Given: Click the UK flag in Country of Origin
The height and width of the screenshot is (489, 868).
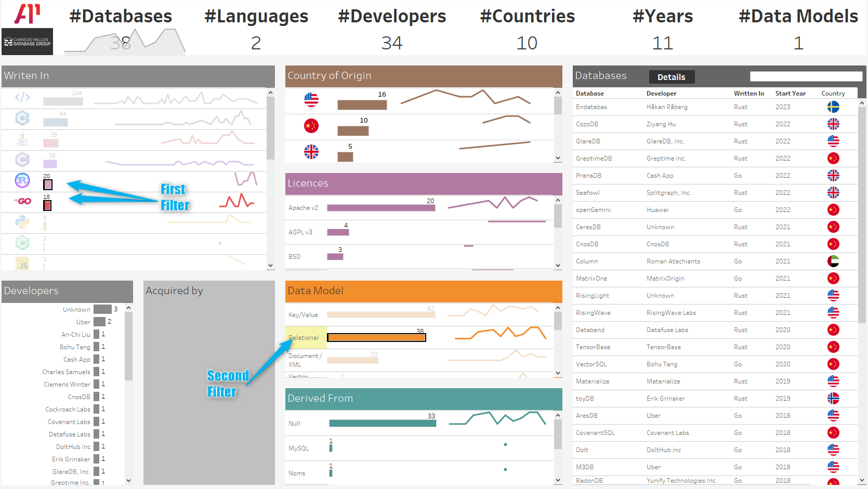Looking at the screenshot, I should point(311,152).
